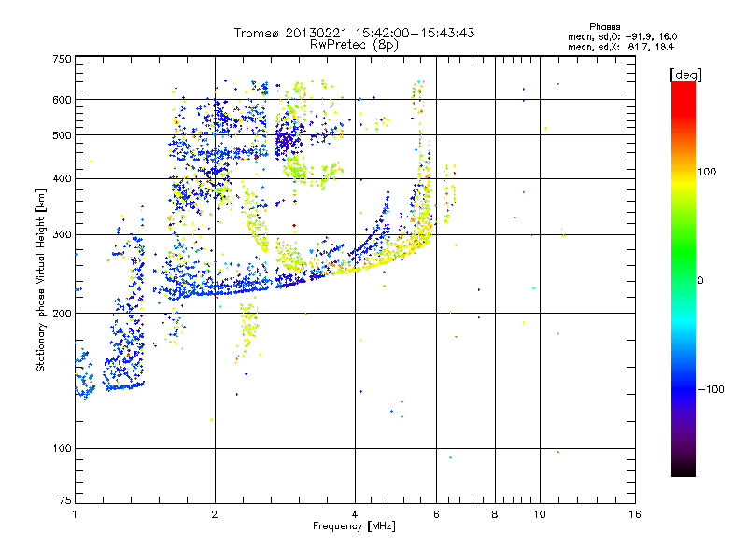
Task: Click the 'Frequency [MHz]' axis label
Action: [354, 526]
